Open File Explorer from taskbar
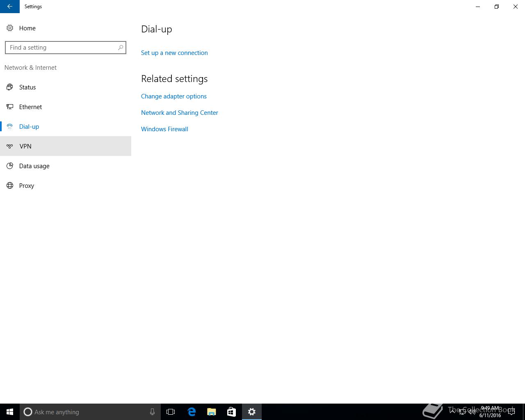The image size is (525, 420). 212,412
